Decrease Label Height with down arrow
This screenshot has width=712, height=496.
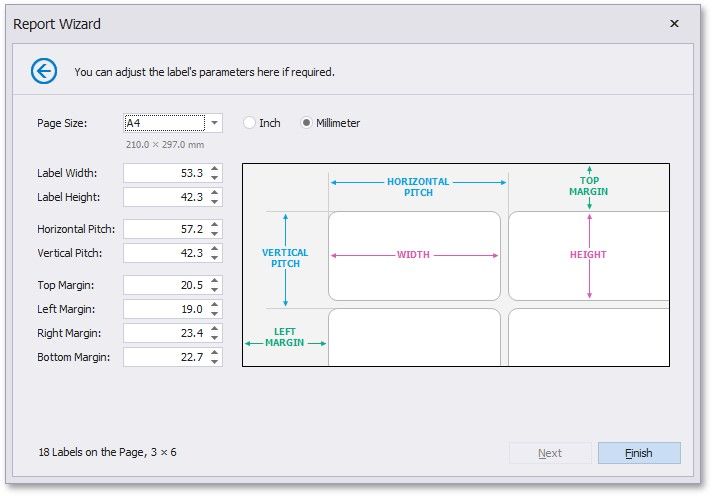click(215, 202)
